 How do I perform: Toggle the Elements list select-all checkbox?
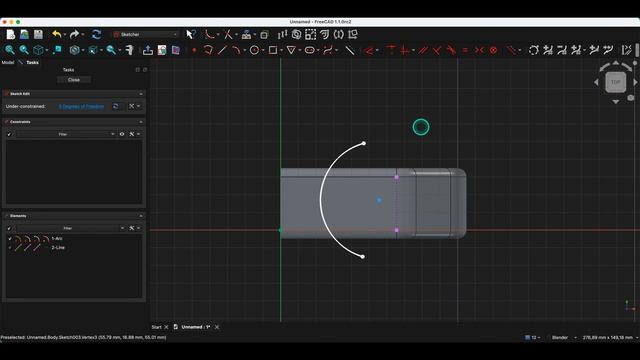[x=9, y=228]
